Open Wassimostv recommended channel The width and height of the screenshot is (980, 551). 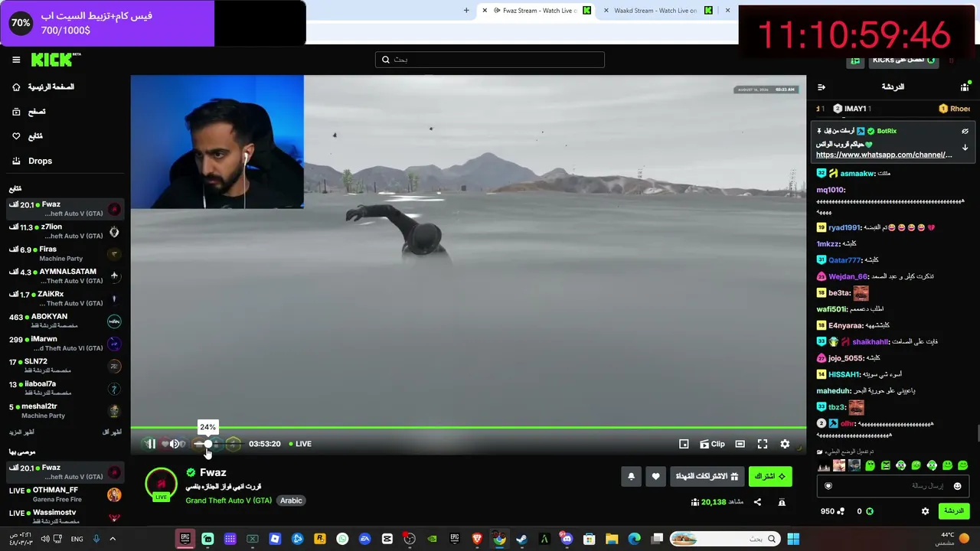[65, 517]
